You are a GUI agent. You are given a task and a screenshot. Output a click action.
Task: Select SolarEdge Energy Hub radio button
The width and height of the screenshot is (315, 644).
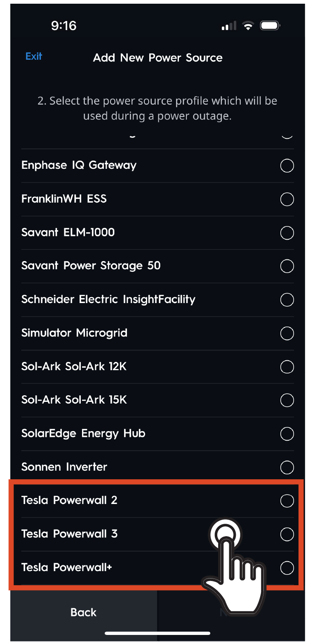click(x=287, y=434)
